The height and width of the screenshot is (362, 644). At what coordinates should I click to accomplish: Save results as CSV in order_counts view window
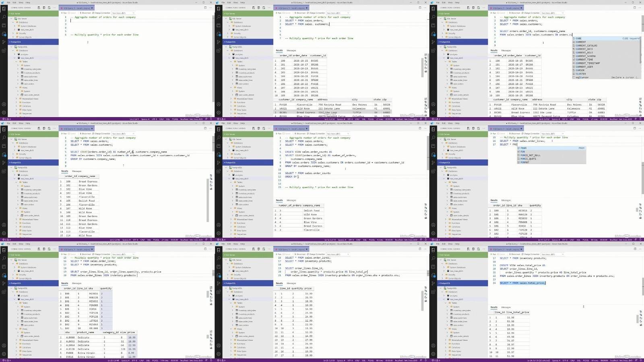(426, 204)
